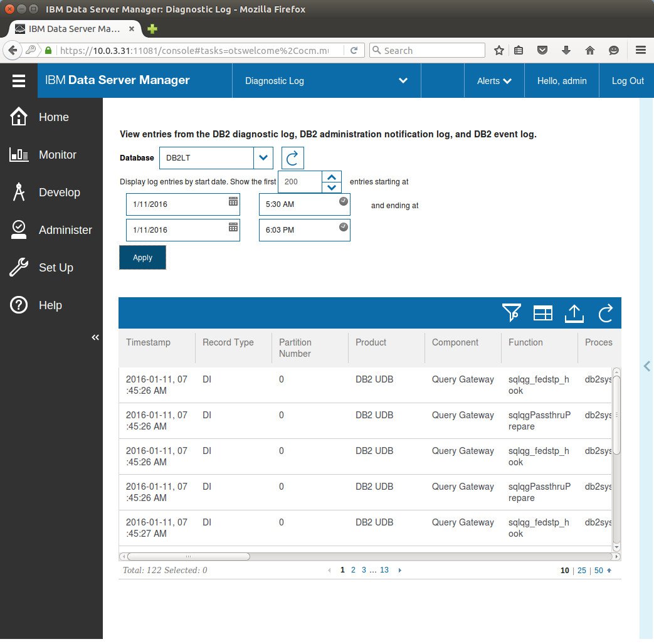Viewport: 654px width, 644px height.
Task: Show 50 rows per page
Action: click(599, 570)
